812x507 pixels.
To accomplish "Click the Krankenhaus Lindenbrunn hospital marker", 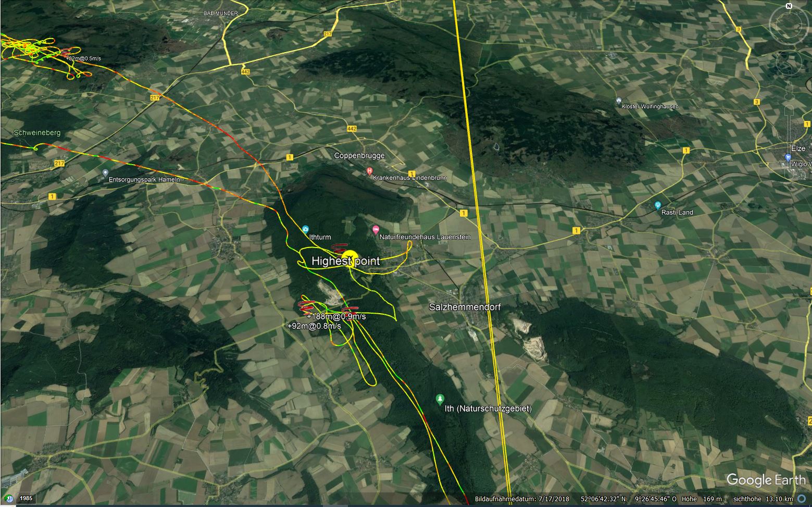I will pyautogui.click(x=370, y=170).
